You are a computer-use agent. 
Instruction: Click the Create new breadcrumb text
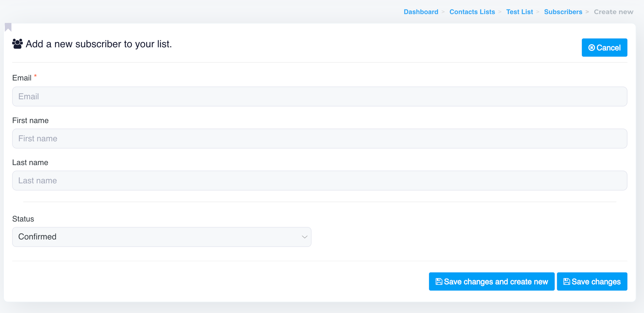point(613,12)
